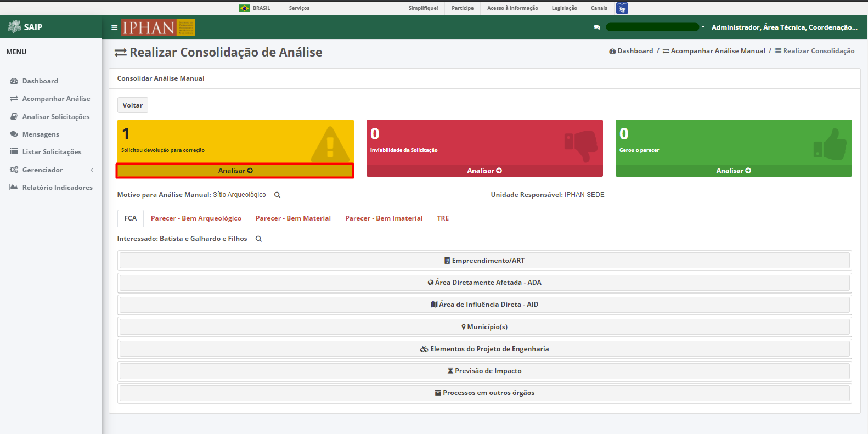Open the Legislação link

[x=564, y=8]
